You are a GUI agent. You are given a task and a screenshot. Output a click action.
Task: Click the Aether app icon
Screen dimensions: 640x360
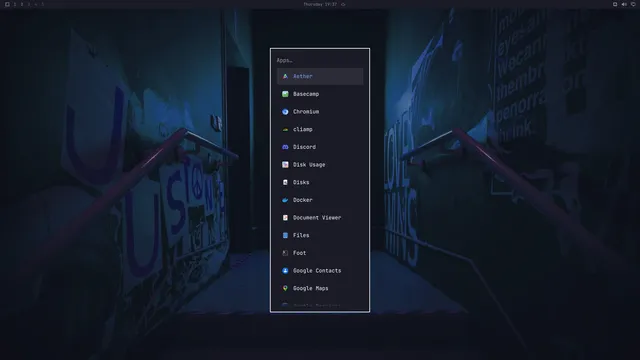(285, 76)
